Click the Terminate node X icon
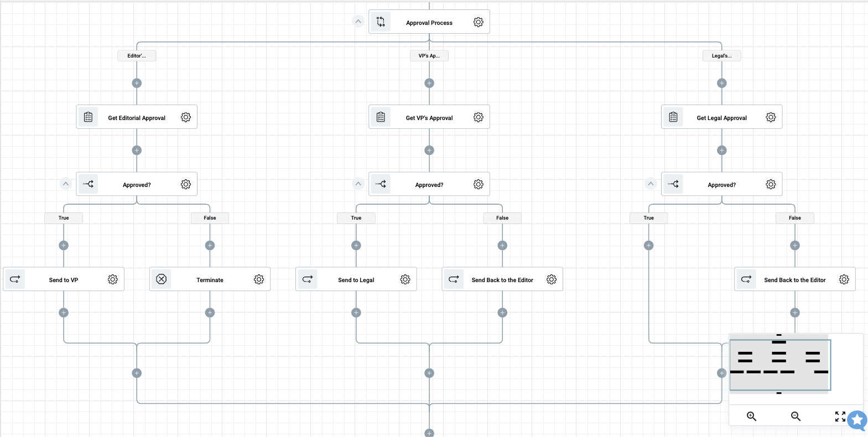 (161, 279)
